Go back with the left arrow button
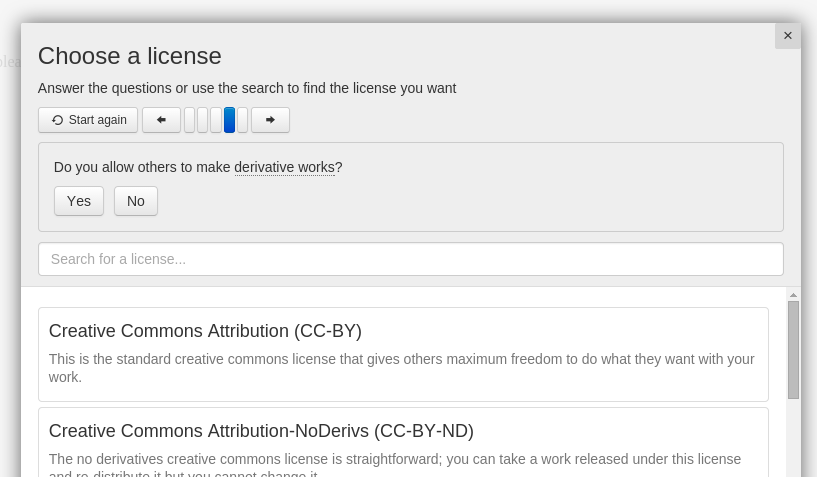The image size is (817, 477). 161,120
